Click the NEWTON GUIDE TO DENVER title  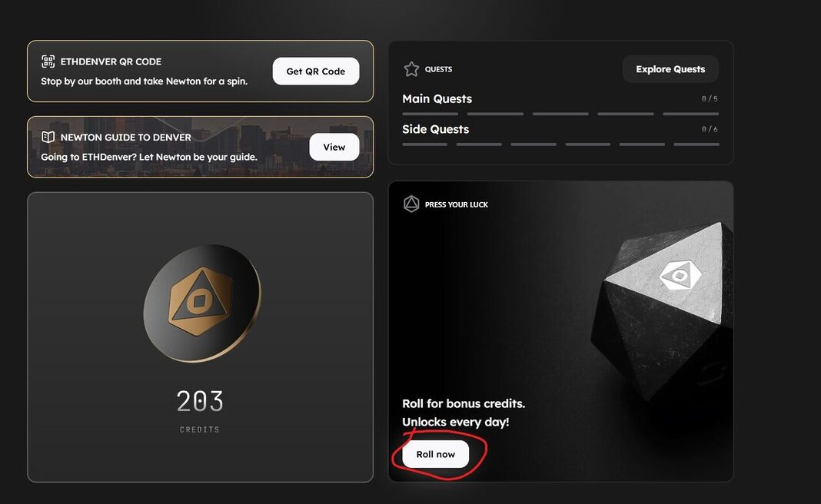pos(125,137)
